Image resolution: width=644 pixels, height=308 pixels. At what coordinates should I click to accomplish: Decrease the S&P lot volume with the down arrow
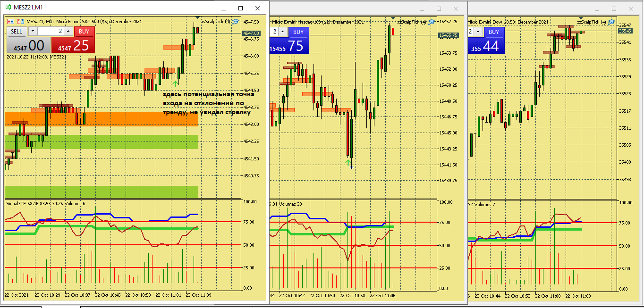point(33,31)
